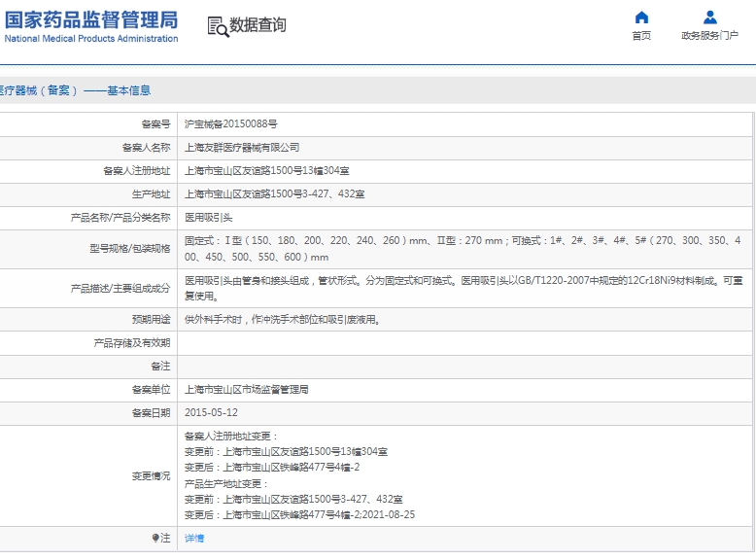Click the 医用吸引头 value
Screen dimensions: 756x560
pos(208,218)
